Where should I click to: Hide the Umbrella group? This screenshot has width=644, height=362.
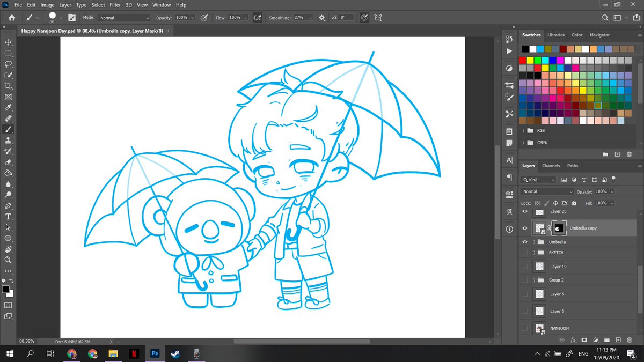(525, 242)
